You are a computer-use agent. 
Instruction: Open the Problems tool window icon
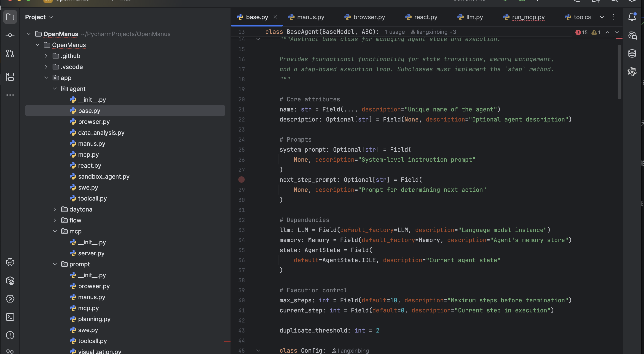point(10,335)
